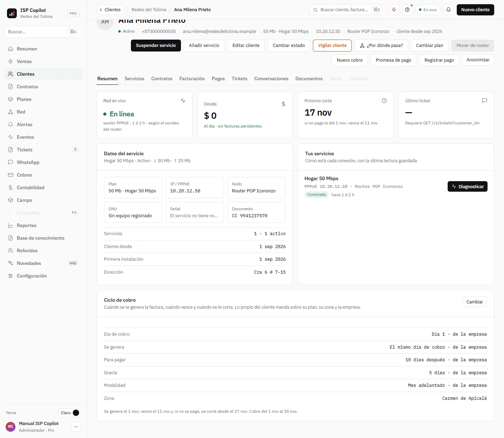Open Contabilidad in the sidebar
This screenshot has width=504, height=438.
pyautogui.click(x=43, y=187)
